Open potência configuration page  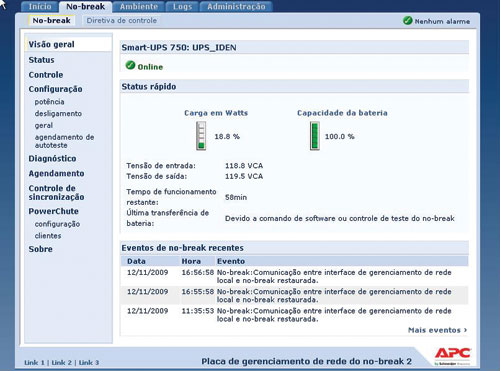[x=49, y=102]
